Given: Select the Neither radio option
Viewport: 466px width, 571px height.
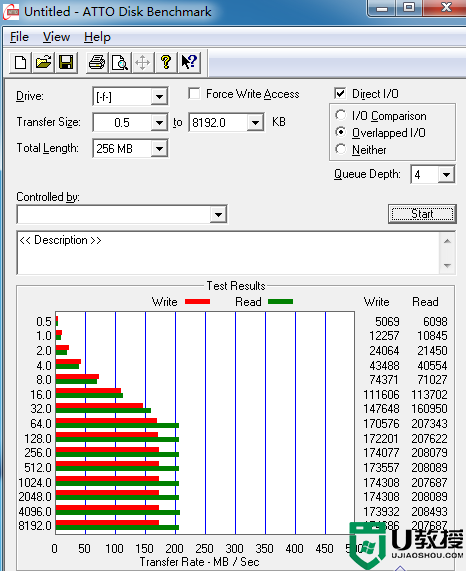Looking at the screenshot, I should (340, 149).
